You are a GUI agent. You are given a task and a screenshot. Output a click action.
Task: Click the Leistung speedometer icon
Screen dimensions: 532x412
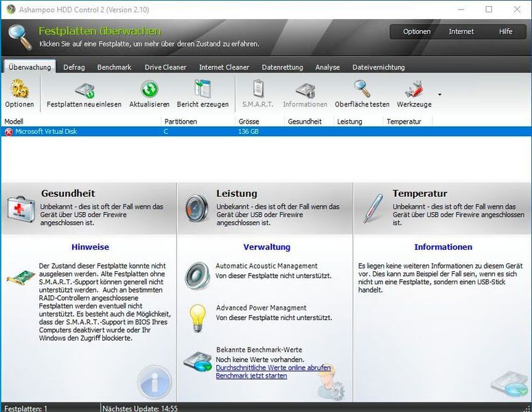197,209
